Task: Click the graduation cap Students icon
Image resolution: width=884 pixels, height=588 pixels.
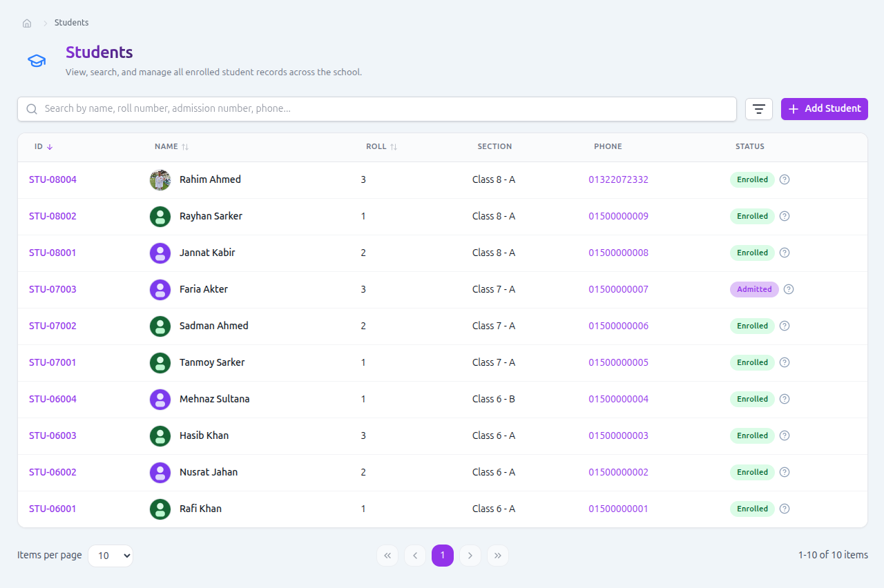Action: pyautogui.click(x=37, y=61)
